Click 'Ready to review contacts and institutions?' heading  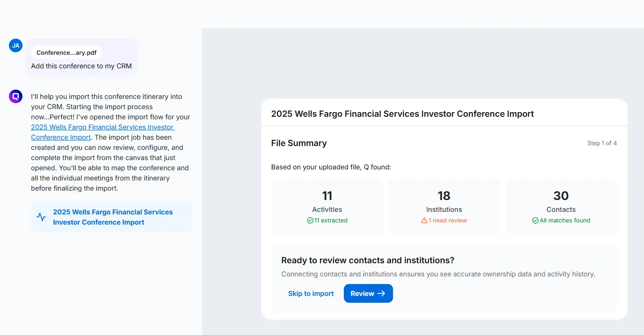[x=368, y=260]
